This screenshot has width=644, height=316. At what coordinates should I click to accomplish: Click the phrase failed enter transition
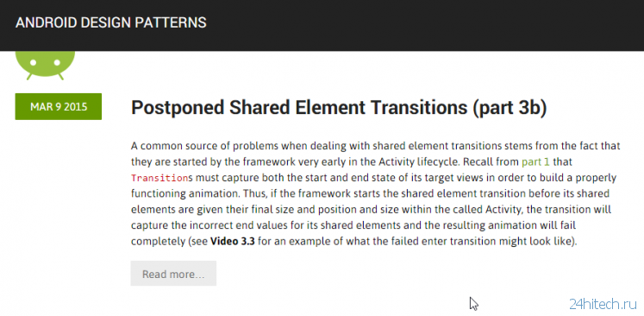416,242
